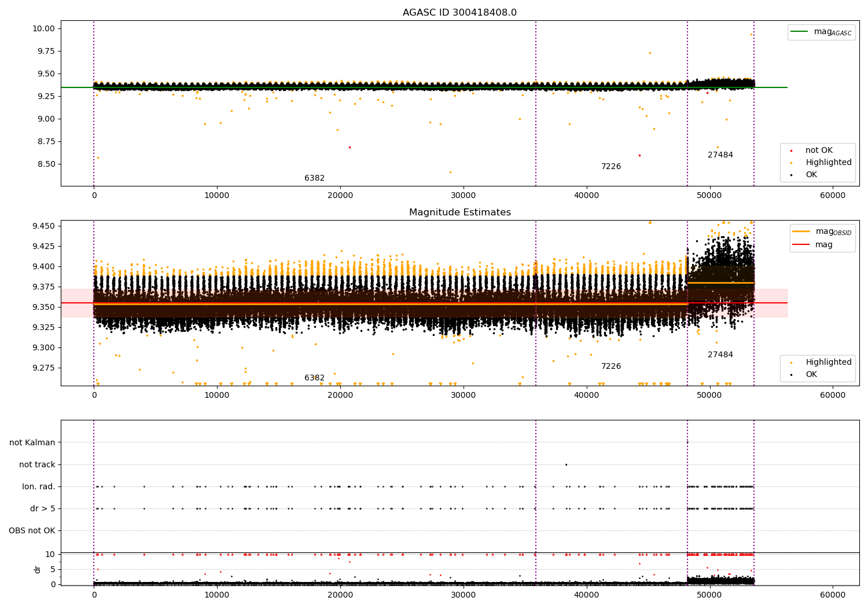Click the red dot key beside "not OK"

pyautogui.click(x=791, y=151)
